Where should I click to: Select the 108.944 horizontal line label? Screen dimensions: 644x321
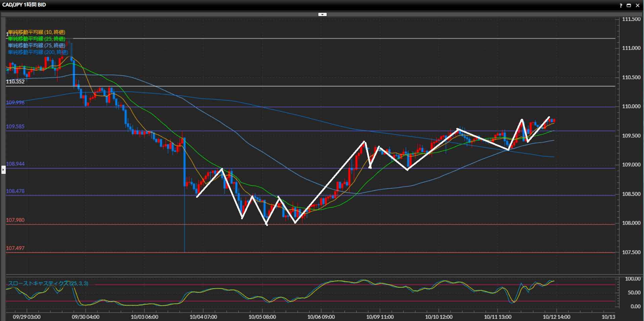click(x=15, y=164)
